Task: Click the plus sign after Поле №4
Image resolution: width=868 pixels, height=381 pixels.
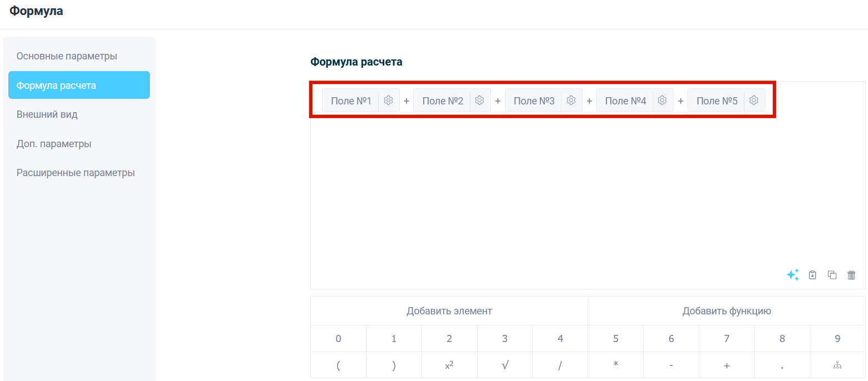Action: (x=681, y=101)
